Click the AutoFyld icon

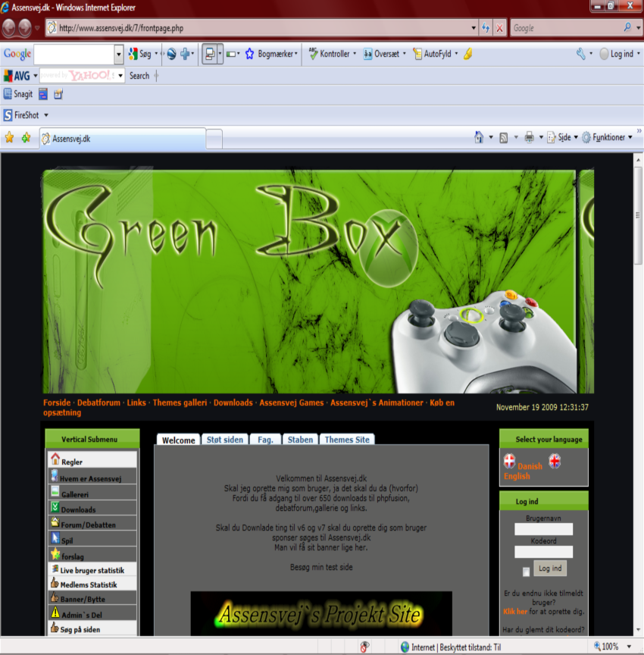coord(417,54)
